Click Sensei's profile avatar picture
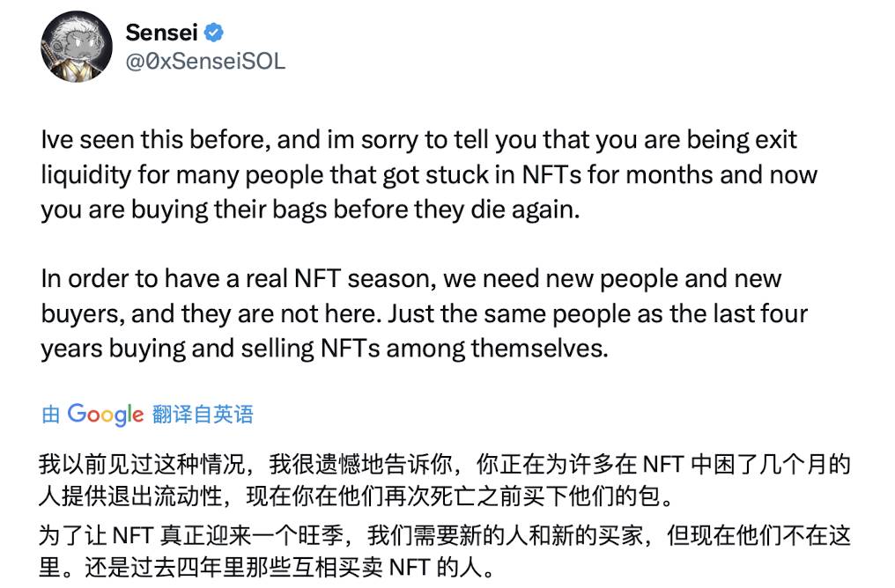This screenshot has height=588, width=895. (x=76, y=47)
